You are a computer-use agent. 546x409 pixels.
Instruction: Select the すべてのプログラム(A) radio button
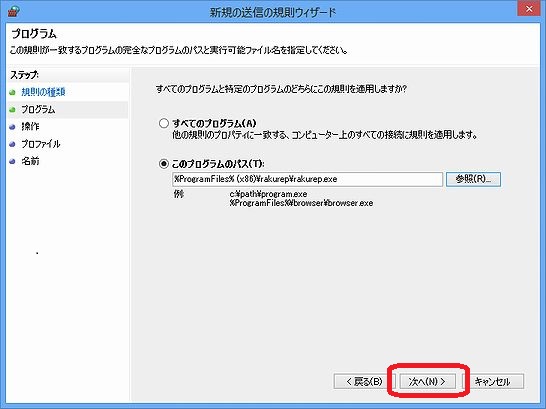[164, 123]
